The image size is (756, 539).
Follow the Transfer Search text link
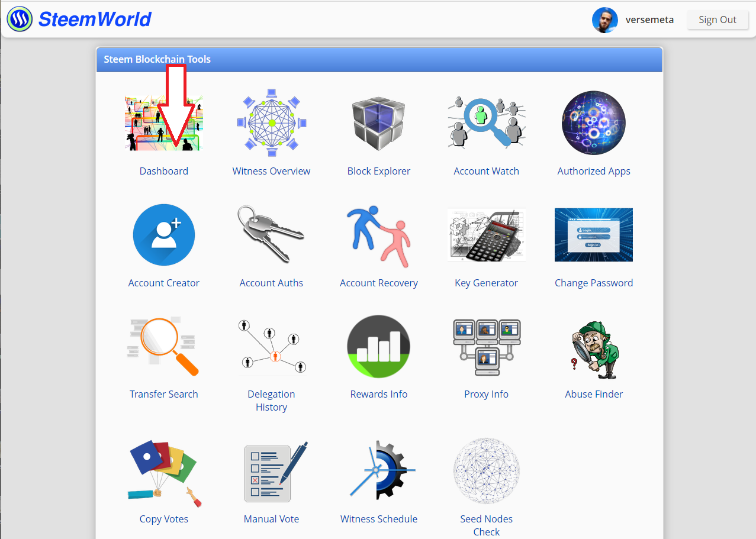click(x=164, y=394)
